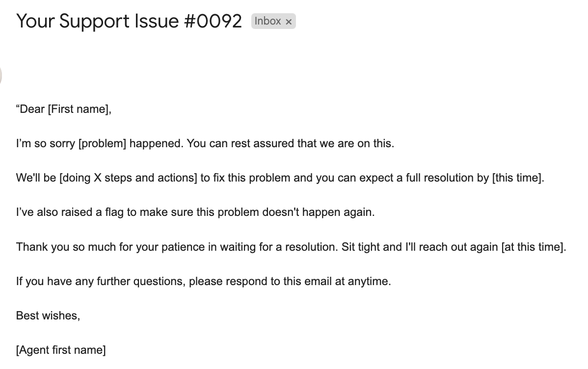Click the line starting with Dear

[64, 109]
